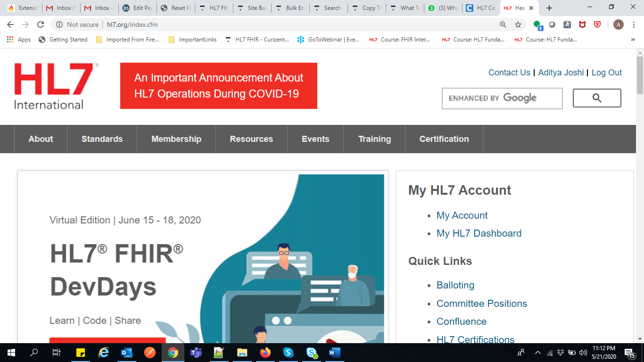The width and height of the screenshot is (644, 362).
Task: Switch to the Bulk browser tab
Action: (290, 8)
